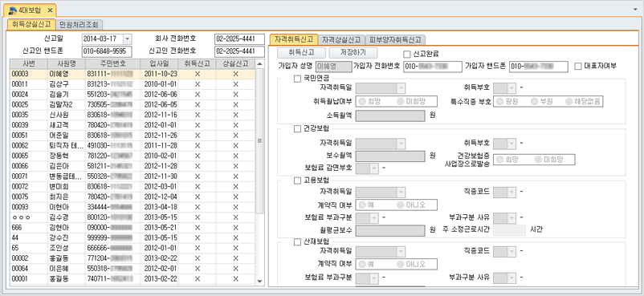644x296 pixels.
Task: Click the 보수월액 amount field
Action: [x=389, y=156]
